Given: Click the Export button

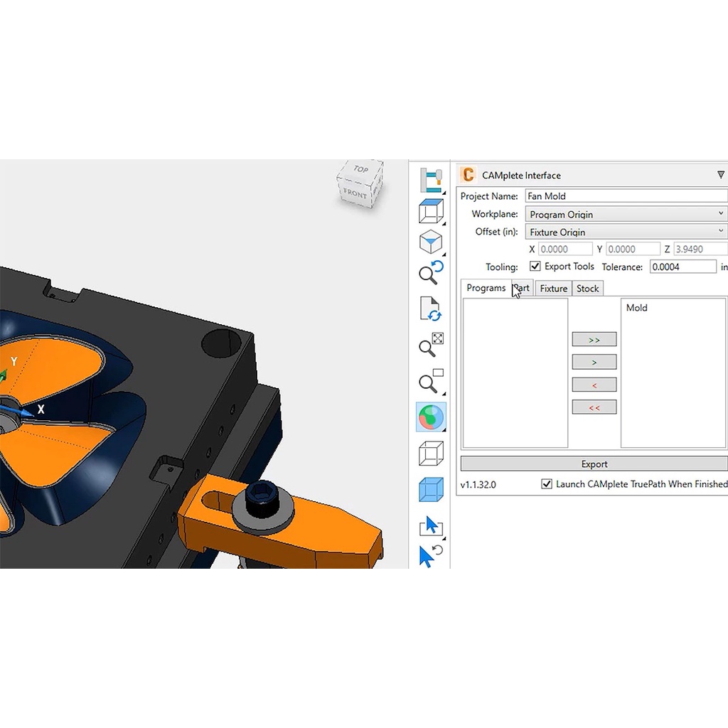Looking at the screenshot, I should click(594, 464).
